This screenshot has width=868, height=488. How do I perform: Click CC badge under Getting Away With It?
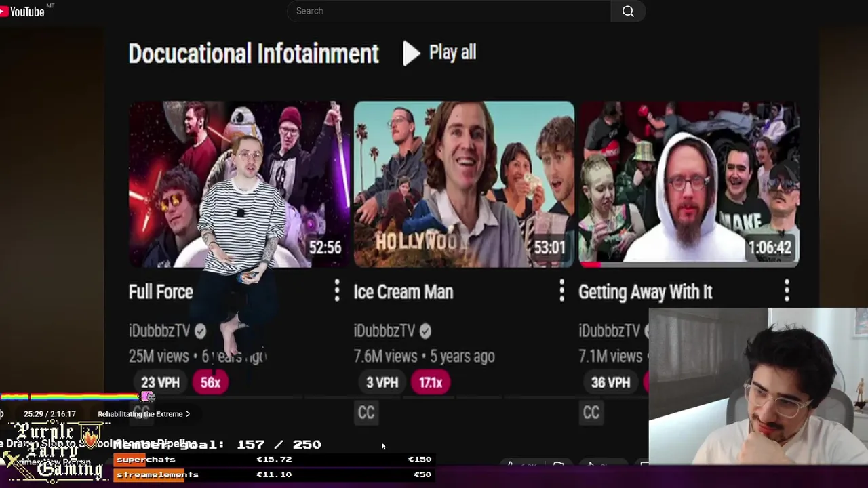point(591,413)
